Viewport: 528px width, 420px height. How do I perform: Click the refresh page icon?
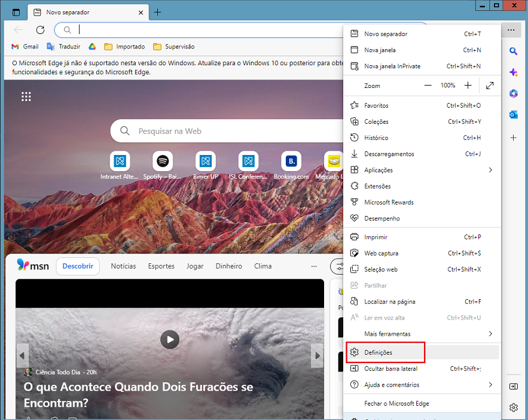pyautogui.click(x=40, y=29)
